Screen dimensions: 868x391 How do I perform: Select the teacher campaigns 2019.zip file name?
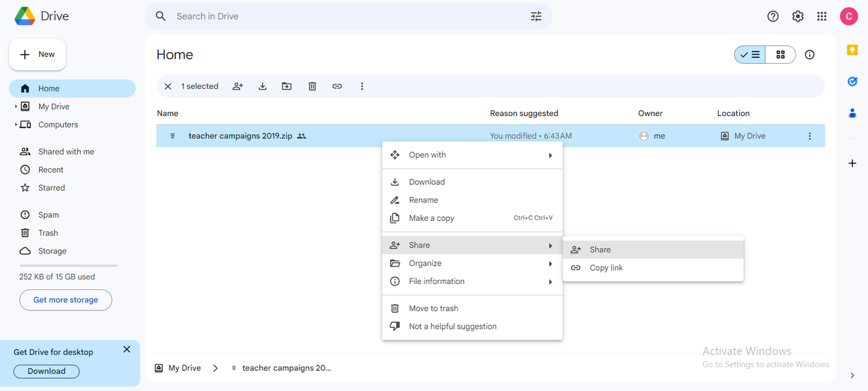pyautogui.click(x=240, y=136)
